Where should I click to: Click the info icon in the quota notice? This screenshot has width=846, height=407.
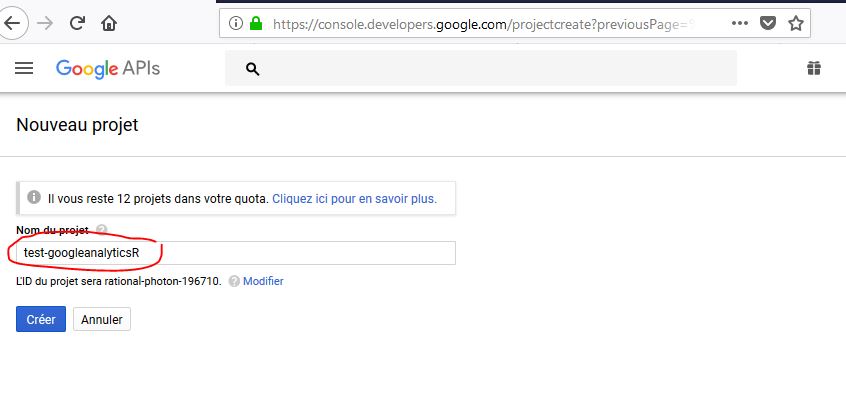34,198
